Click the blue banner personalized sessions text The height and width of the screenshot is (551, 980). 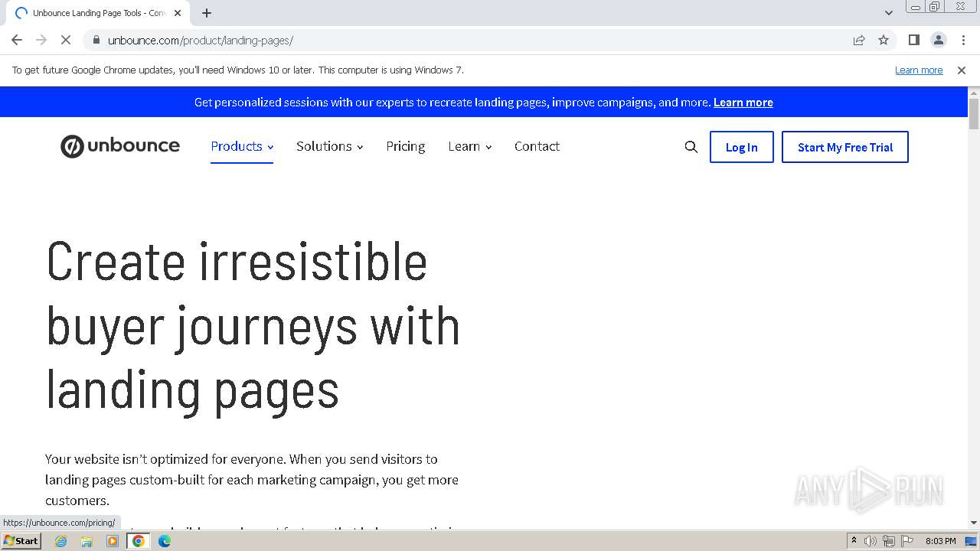452,103
